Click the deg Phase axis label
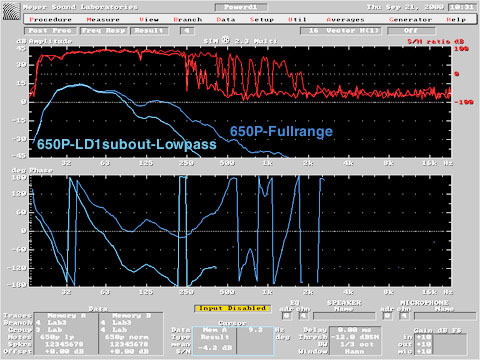The height and width of the screenshot is (360, 480). 32,170
